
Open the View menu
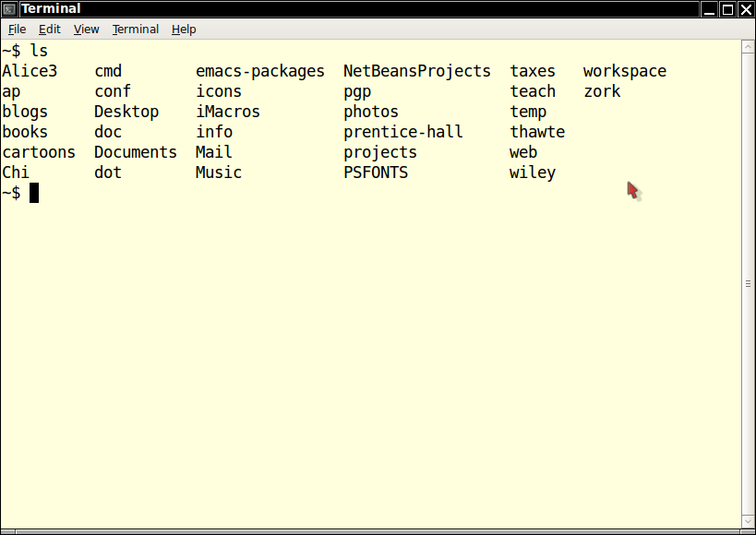(86, 30)
